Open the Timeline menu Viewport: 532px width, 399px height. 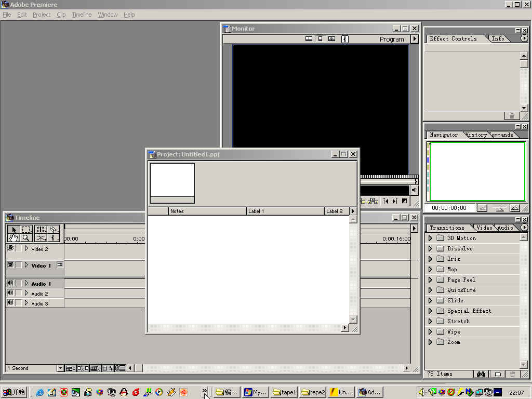tap(82, 15)
